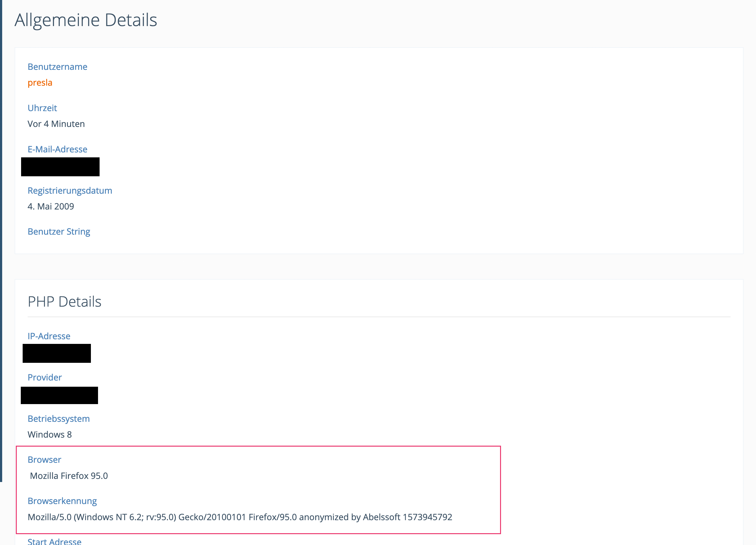Click the Betriebssystem label

59,419
